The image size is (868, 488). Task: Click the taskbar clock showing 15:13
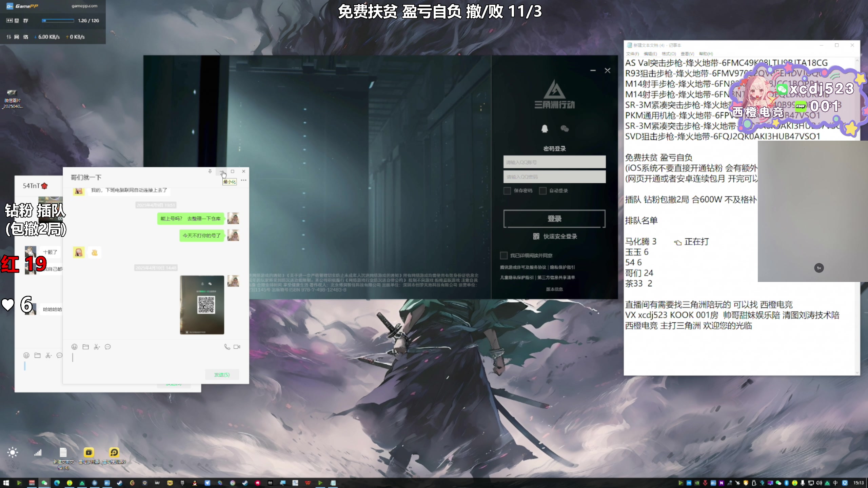[x=859, y=483]
